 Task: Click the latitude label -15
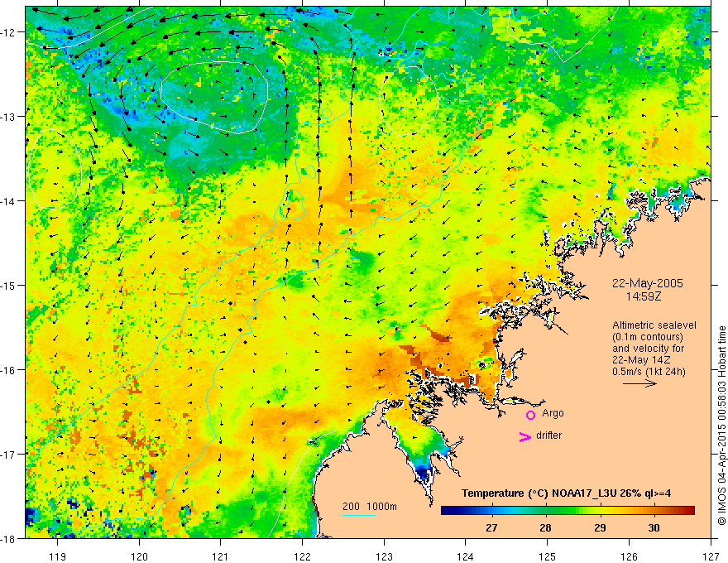[9, 285]
